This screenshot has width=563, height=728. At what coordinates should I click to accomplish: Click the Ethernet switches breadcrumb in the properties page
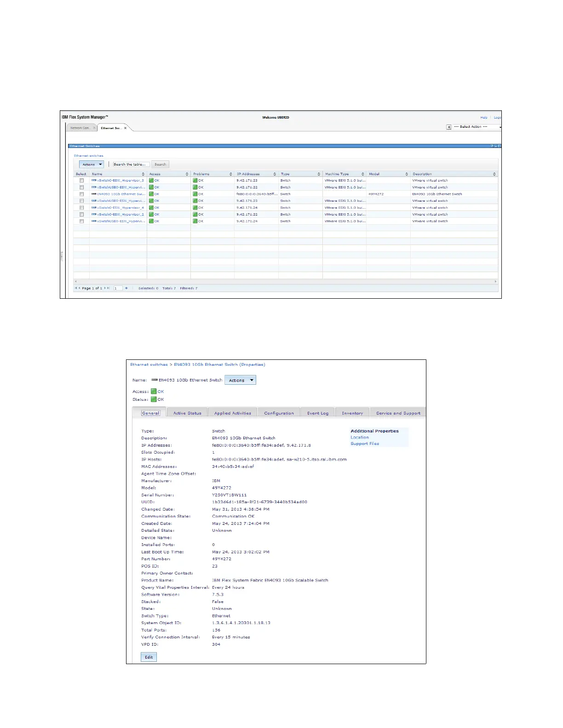pyautogui.click(x=149, y=364)
